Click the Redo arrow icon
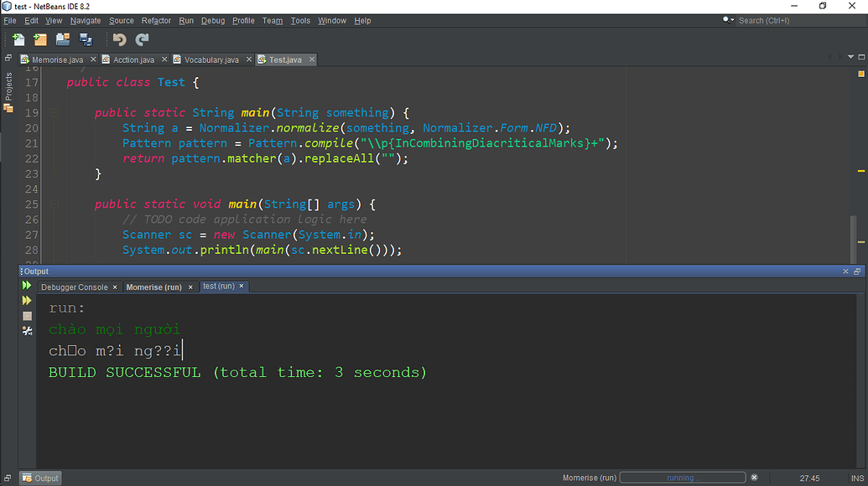This screenshot has height=486, width=868. tap(142, 39)
